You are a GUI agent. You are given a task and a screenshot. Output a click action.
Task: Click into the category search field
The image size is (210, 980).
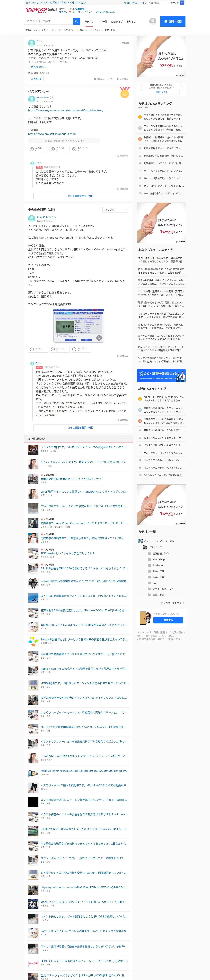pyautogui.click(x=48, y=21)
